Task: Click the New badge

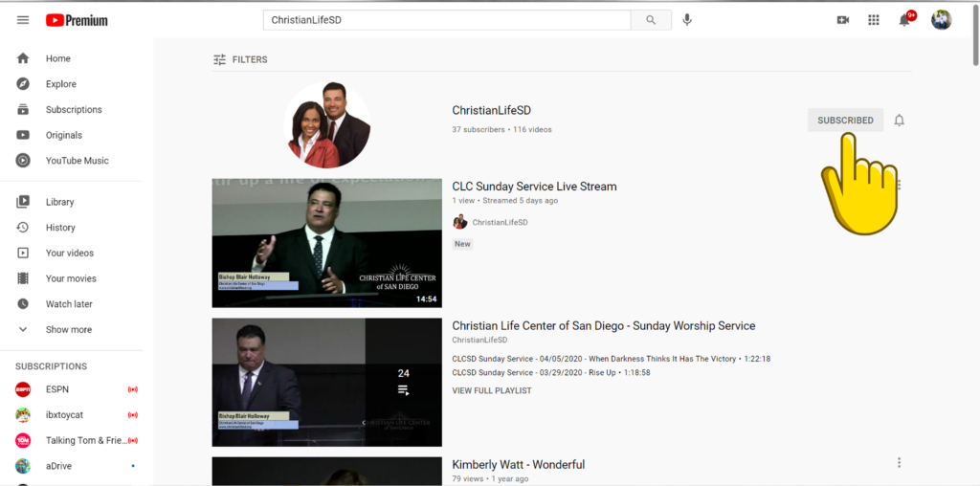Action: click(x=462, y=244)
